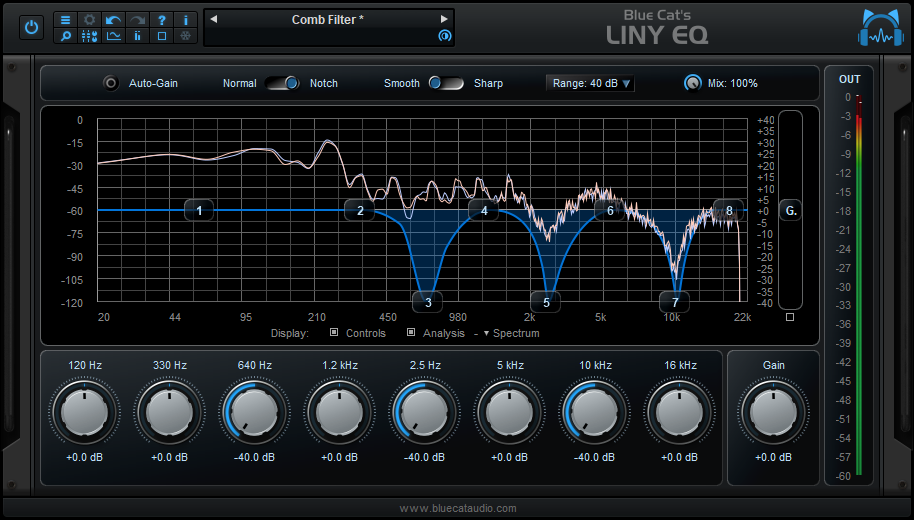Open the presets mixer-sliders icon

[89, 36]
